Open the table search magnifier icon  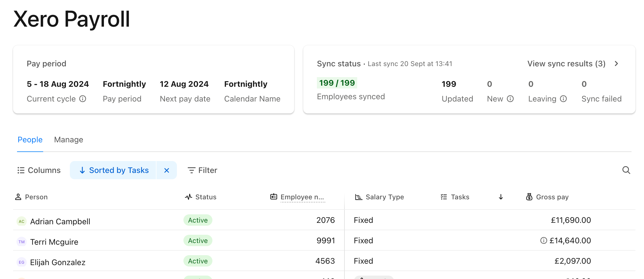[x=626, y=170]
